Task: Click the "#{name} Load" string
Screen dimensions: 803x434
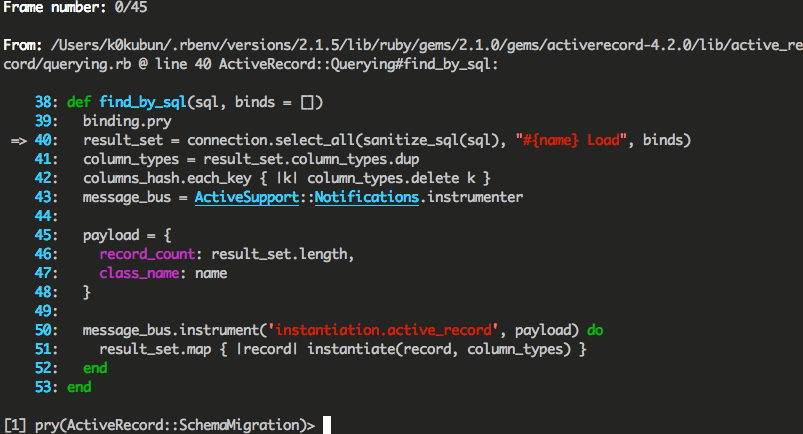Action: pos(571,140)
